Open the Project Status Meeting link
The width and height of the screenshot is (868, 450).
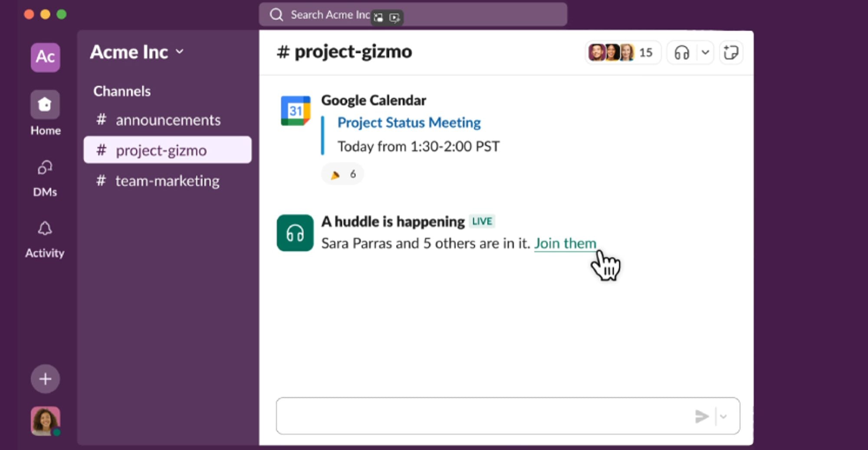click(409, 123)
